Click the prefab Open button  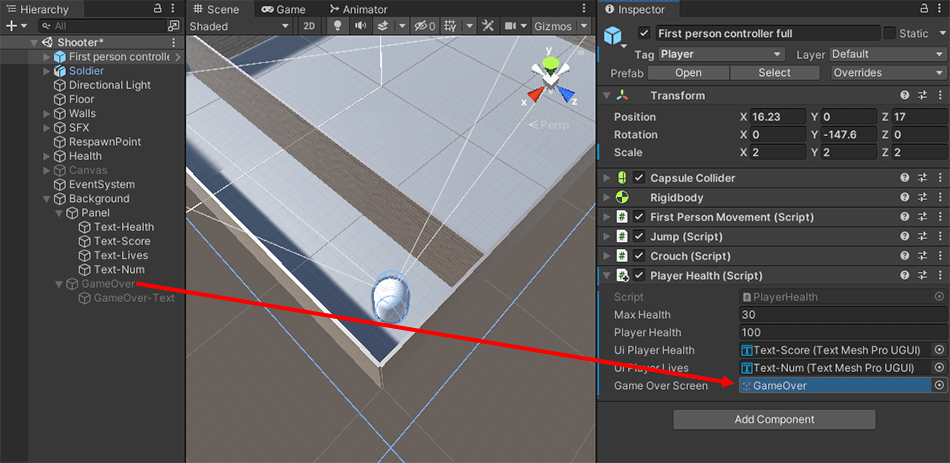pyautogui.click(x=688, y=73)
